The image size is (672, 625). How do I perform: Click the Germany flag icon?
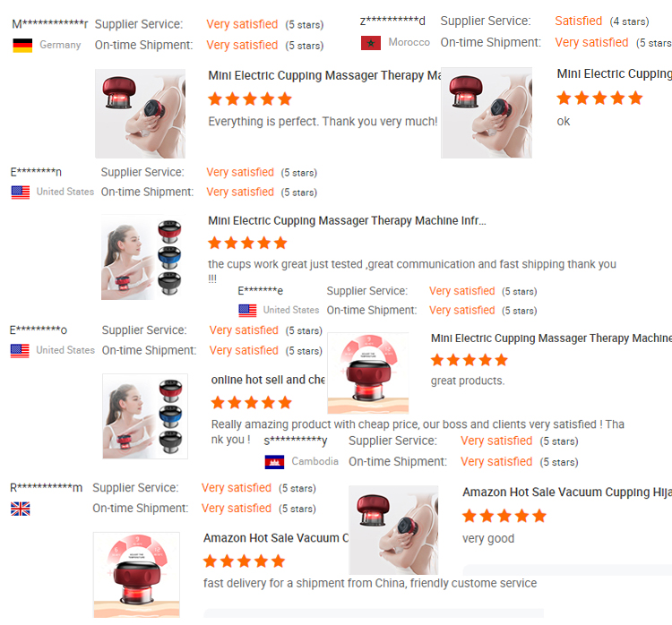click(22, 46)
